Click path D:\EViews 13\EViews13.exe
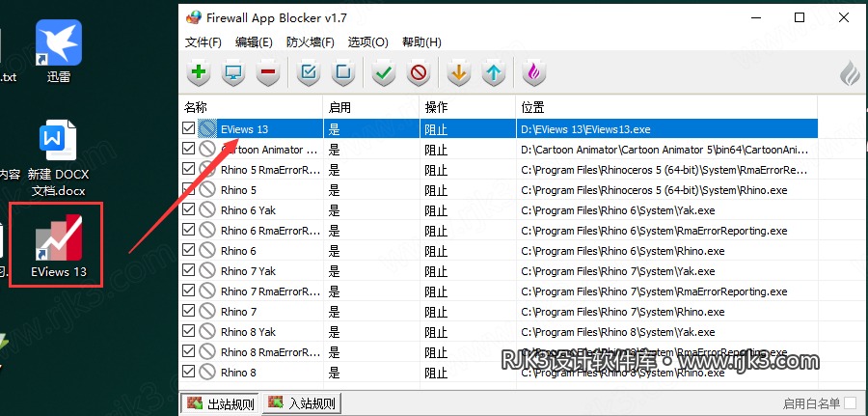Screen dimensions: 868x416 585,129
